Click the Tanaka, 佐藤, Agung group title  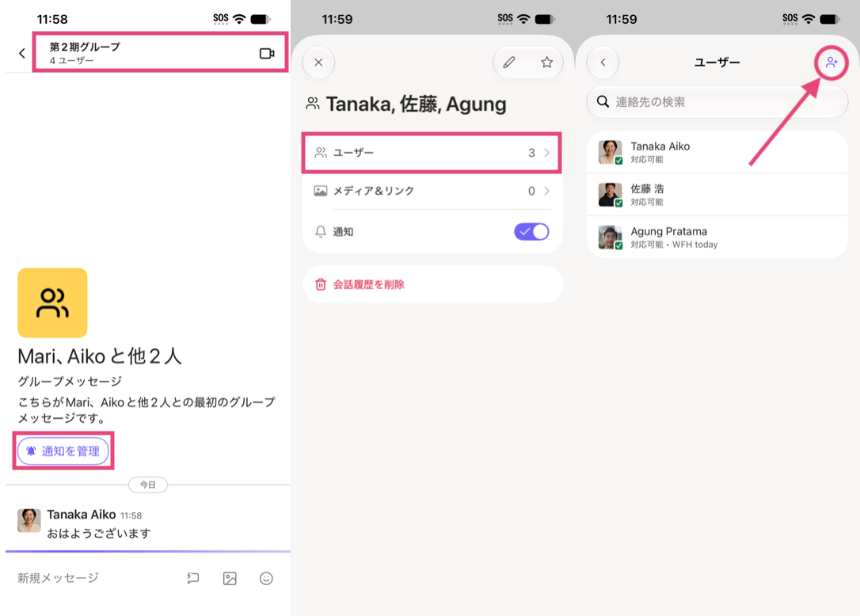(416, 104)
